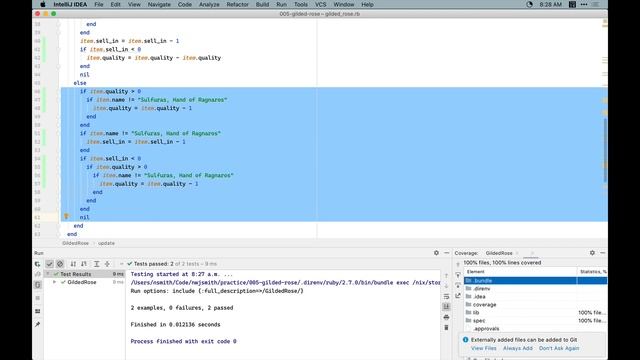Select the spec folder row
The image size is (640, 360).
coord(536,320)
